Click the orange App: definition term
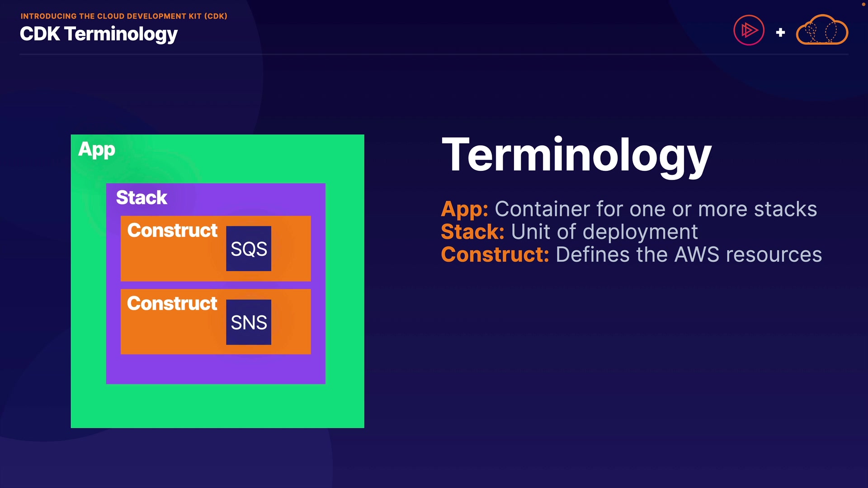868x488 pixels. (x=464, y=209)
